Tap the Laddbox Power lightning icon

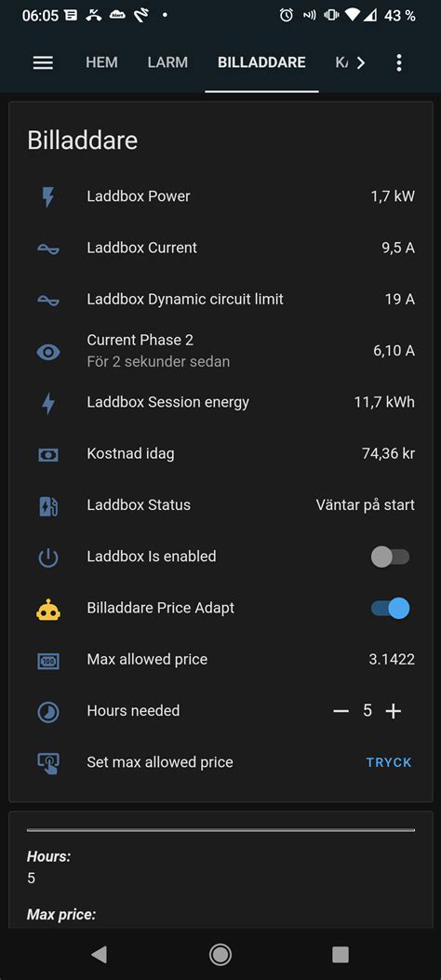(48, 196)
